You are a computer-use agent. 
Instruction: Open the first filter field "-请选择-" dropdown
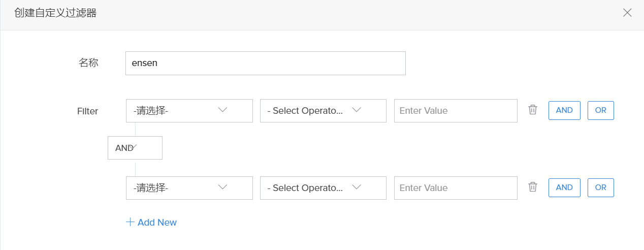[x=189, y=111]
